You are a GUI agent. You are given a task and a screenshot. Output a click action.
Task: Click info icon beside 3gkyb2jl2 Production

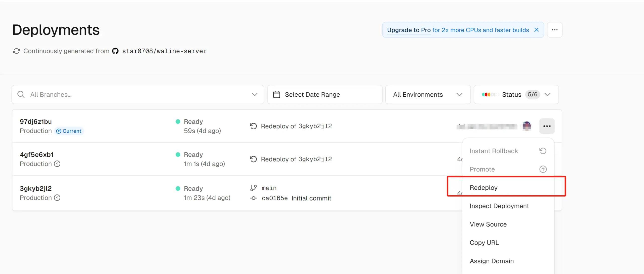57,198
